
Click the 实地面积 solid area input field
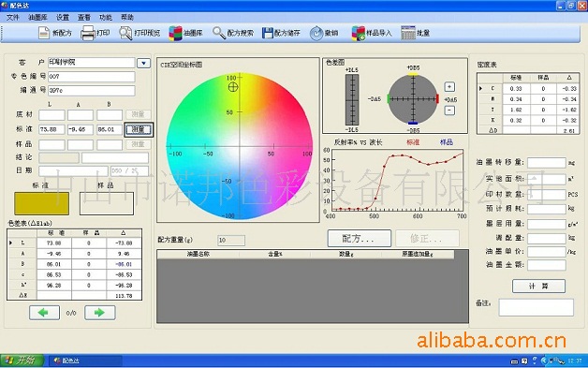click(x=547, y=179)
